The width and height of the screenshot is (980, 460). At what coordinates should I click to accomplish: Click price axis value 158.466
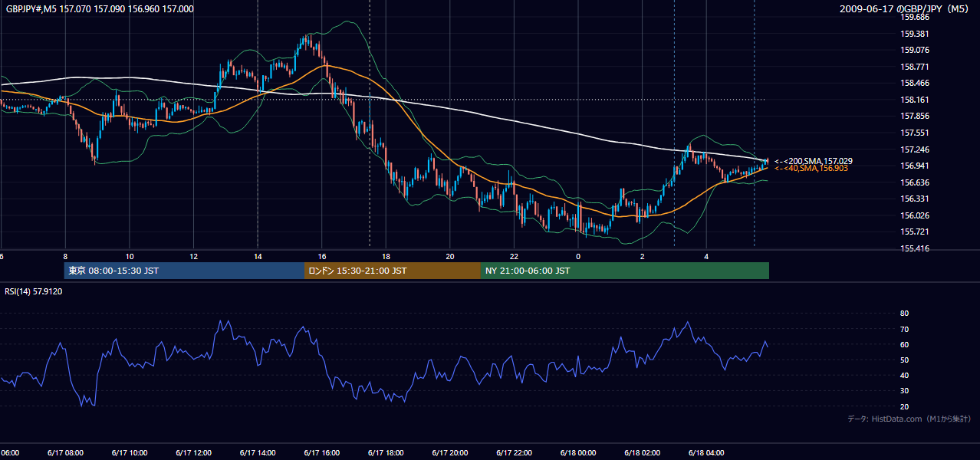916,84
